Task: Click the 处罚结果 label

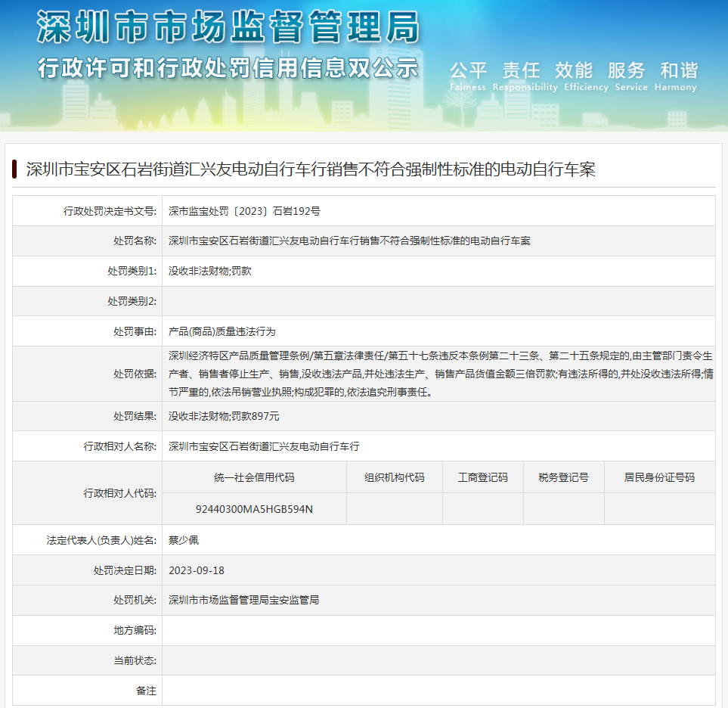Action: click(135, 416)
